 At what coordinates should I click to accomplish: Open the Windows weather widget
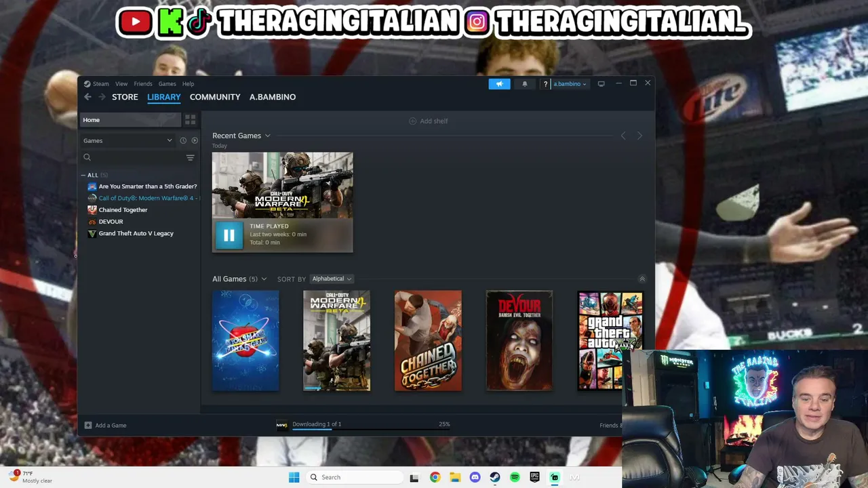(31, 477)
